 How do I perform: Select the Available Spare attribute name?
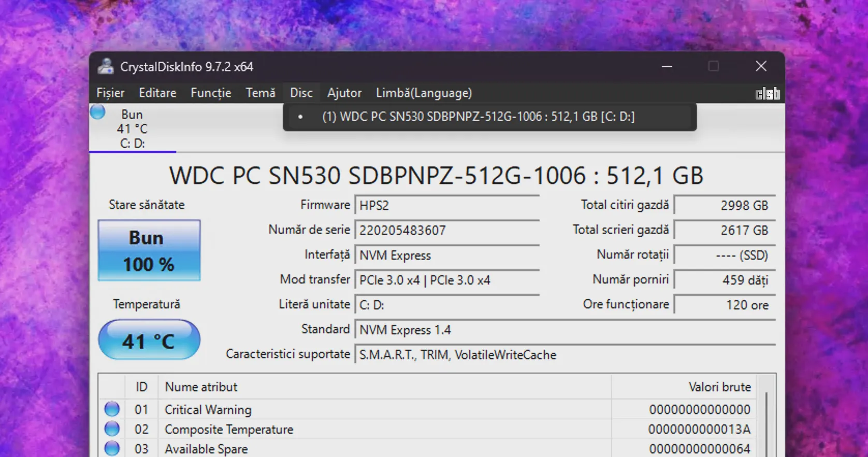click(206, 449)
